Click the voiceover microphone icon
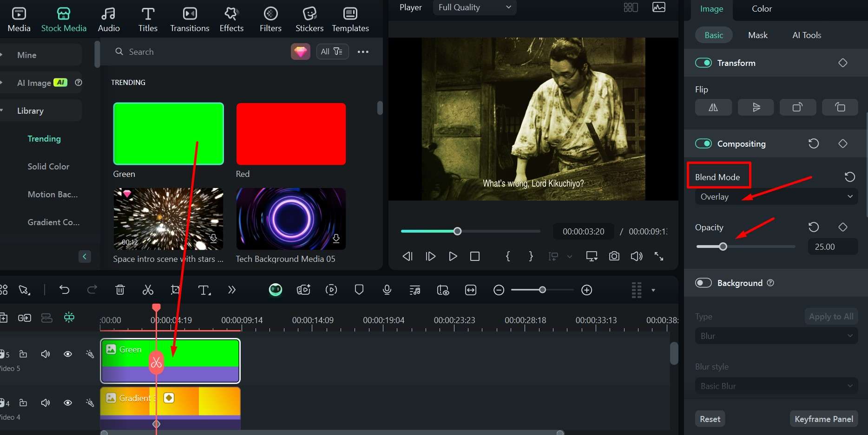 pos(387,290)
